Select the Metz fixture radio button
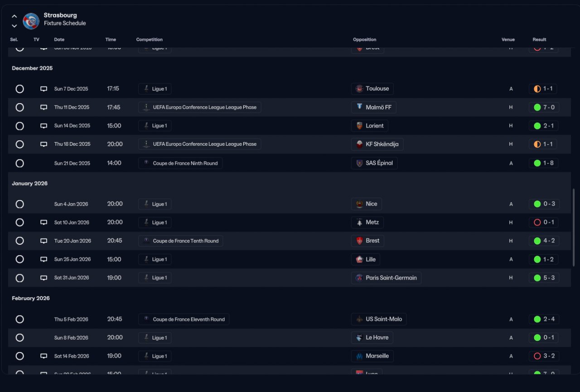The image size is (580, 392). 20,223
